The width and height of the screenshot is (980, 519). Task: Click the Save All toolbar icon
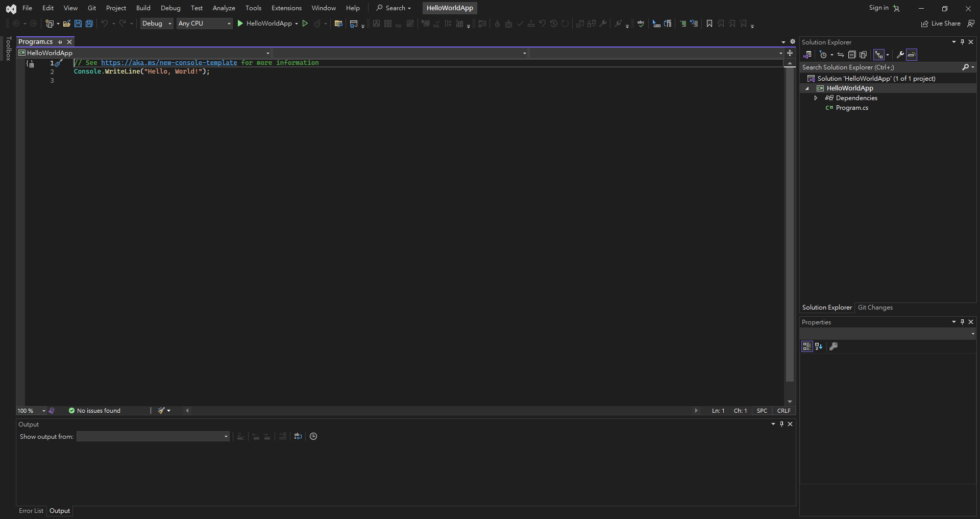click(89, 23)
